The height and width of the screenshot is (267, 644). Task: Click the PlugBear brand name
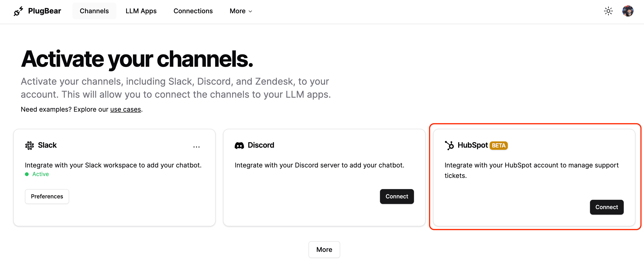click(x=44, y=11)
